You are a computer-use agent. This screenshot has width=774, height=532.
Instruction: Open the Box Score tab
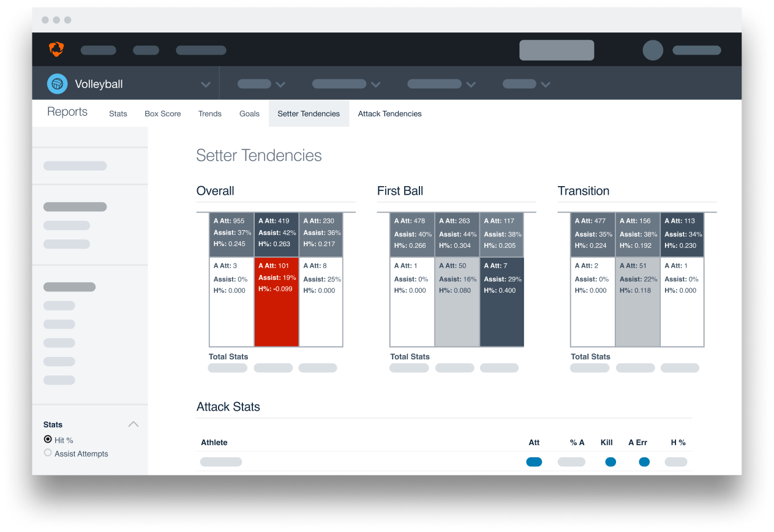162,113
